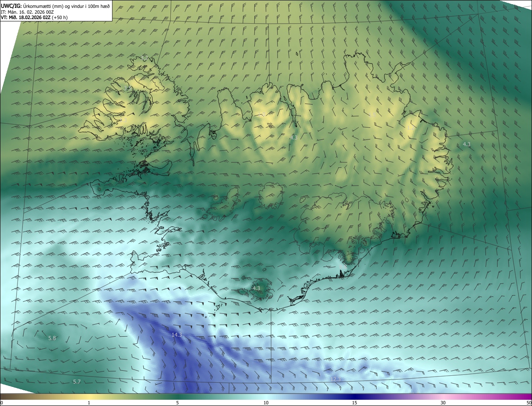This screenshot has width=532, height=406.
Task: Click the 3.5 value label in Westfjords
Action: click(x=128, y=88)
